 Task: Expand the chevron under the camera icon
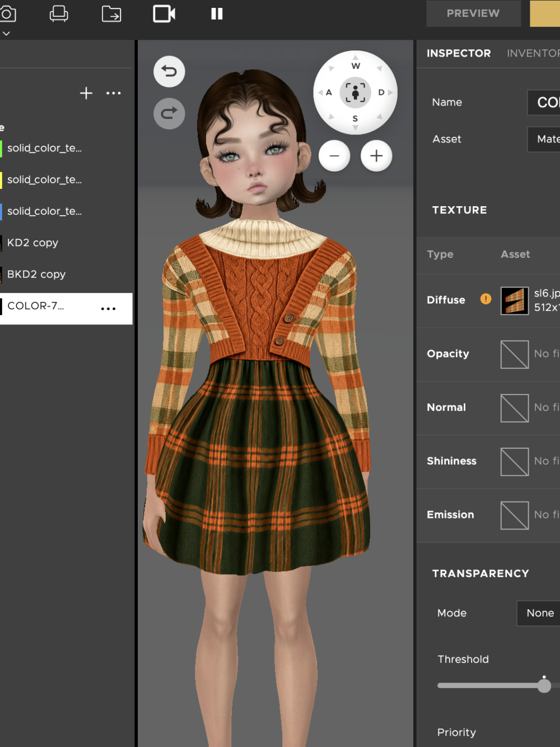point(6,34)
